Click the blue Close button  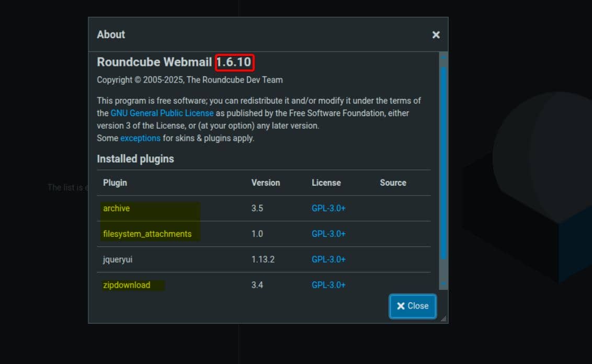pos(413,306)
